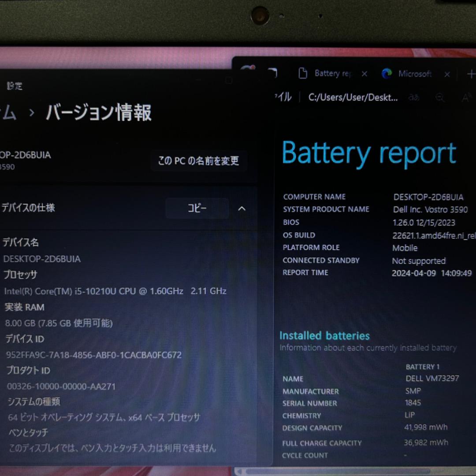The height and width of the screenshot is (476, 476).
Task: Click the 設定 window title
Action: (x=15, y=86)
